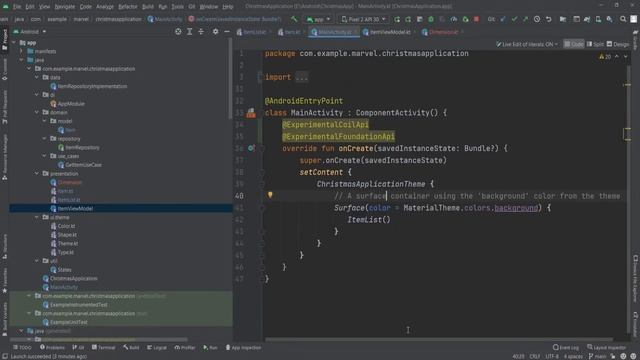Open the Profiler tool window
The image size is (640, 360).
tap(185, 347)
